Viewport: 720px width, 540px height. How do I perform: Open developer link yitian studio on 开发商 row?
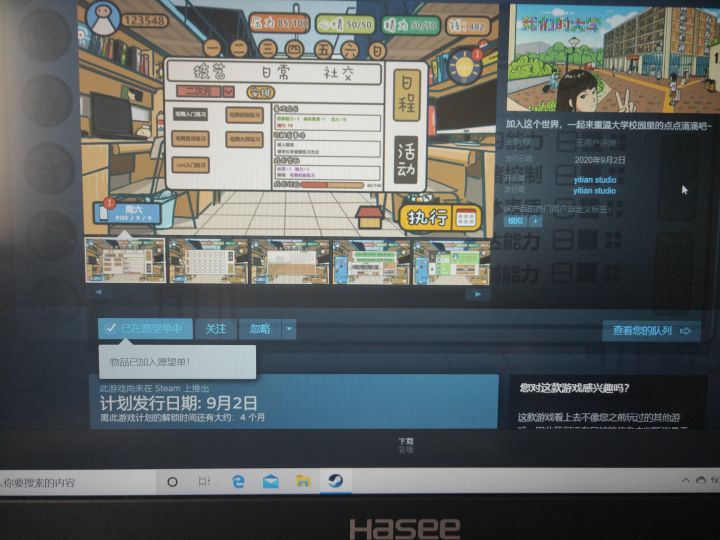(595, 180)
